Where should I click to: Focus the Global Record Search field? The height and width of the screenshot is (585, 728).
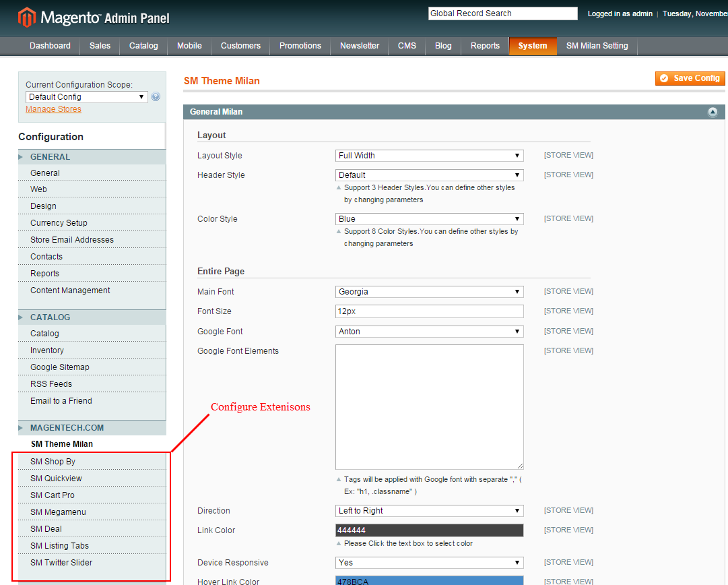tap(503, 13)
